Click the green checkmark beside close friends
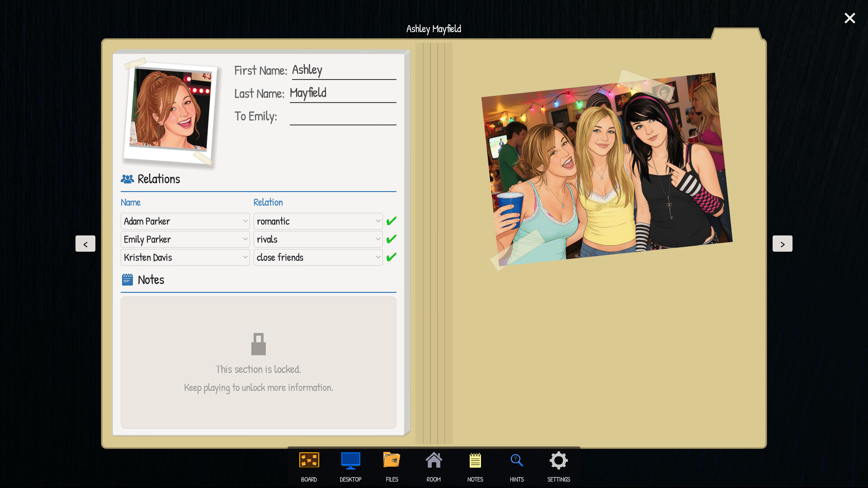The image size is (868, 488). [392, 257]
